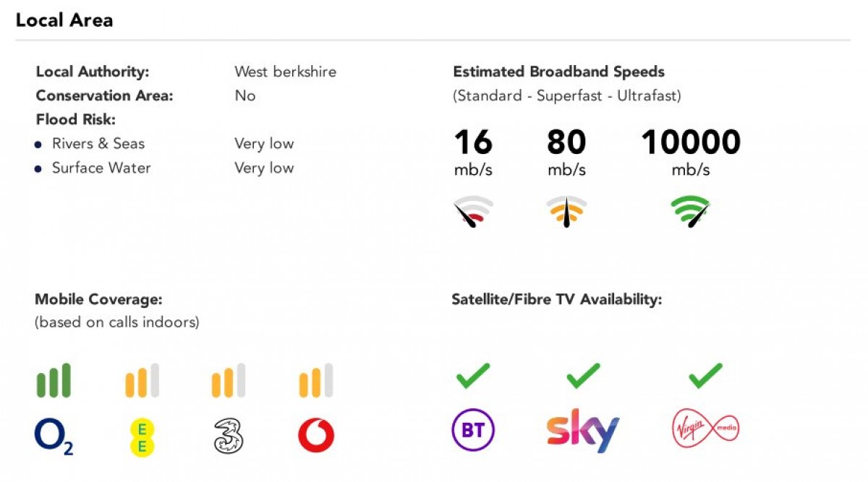Click the O2 network logo

click(54, 436)
